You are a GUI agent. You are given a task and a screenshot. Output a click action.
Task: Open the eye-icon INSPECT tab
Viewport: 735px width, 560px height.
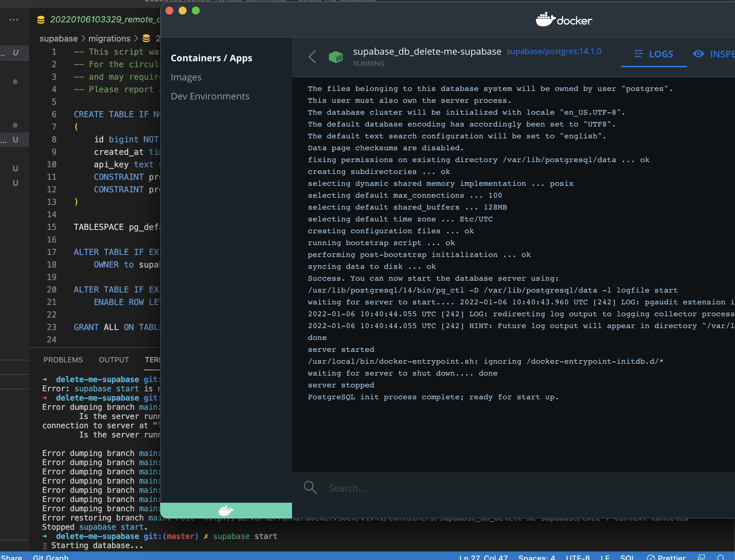(x=714, y=54)
